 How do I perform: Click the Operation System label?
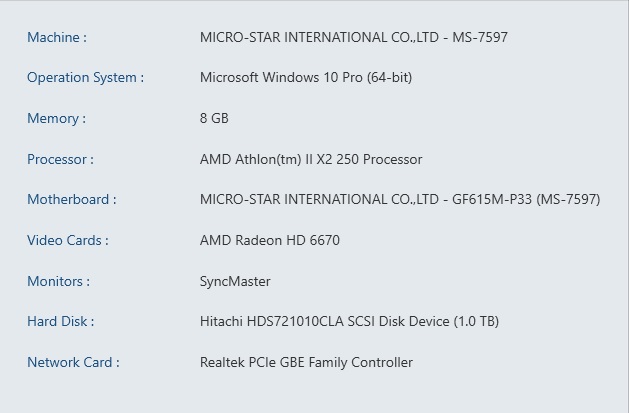(85, 77)
